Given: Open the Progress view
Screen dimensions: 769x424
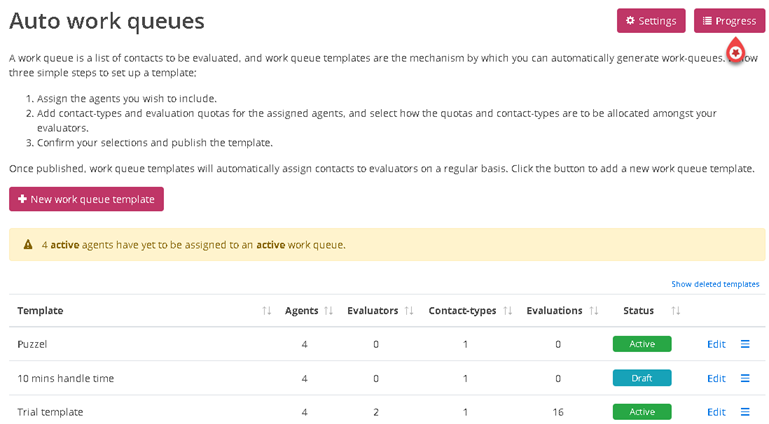Looking at the screenshot, I should click(729, 21).
